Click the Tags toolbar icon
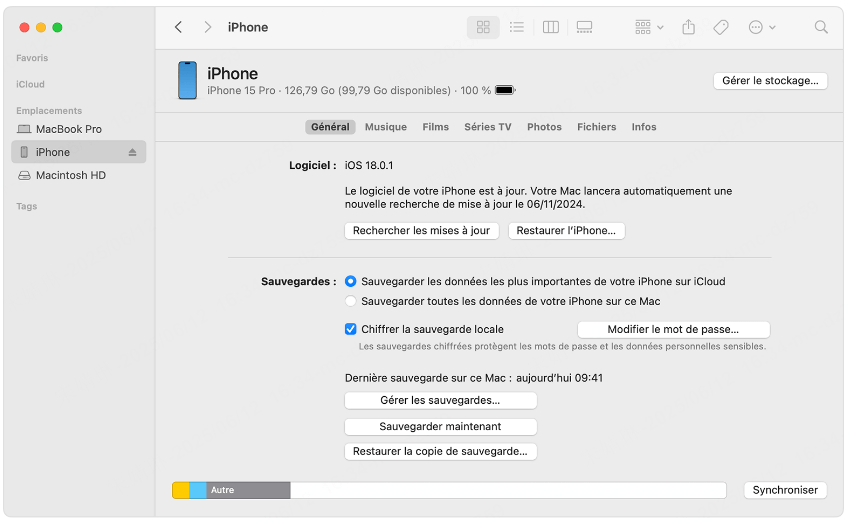The image size is (850, 523). tap(721, 27)
